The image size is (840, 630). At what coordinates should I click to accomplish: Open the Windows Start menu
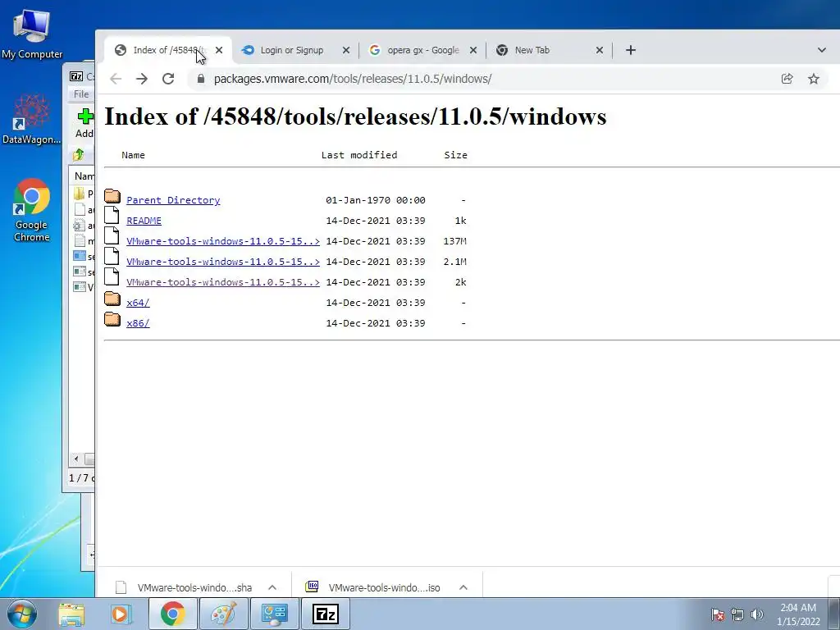pyautogui.click(x=22, y=614)
